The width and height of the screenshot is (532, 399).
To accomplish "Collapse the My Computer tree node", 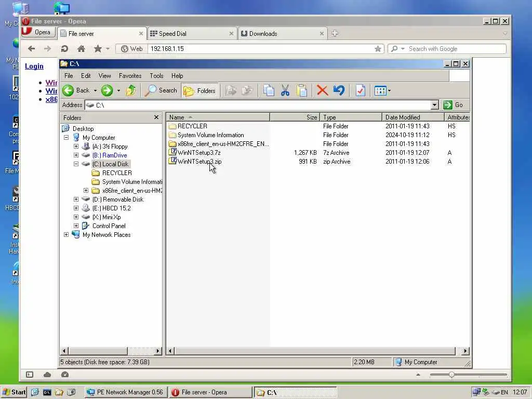I will tap(66, 137).
